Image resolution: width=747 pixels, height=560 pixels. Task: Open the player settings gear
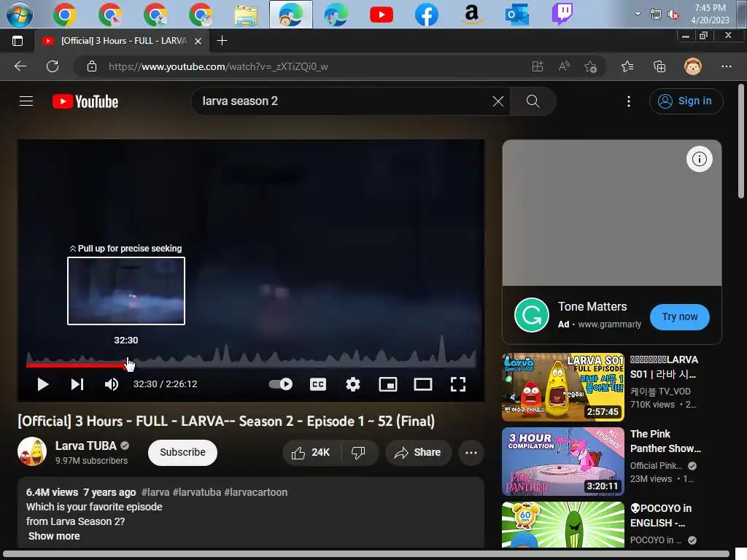coord(353,384)
